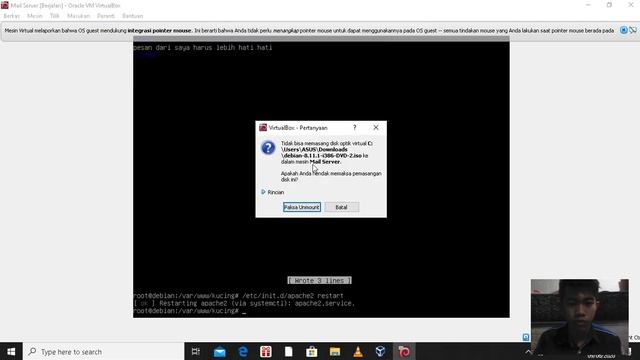640x360 pixels.
Task: Expand the Rincian details section
Action: [x=272, y=192]
